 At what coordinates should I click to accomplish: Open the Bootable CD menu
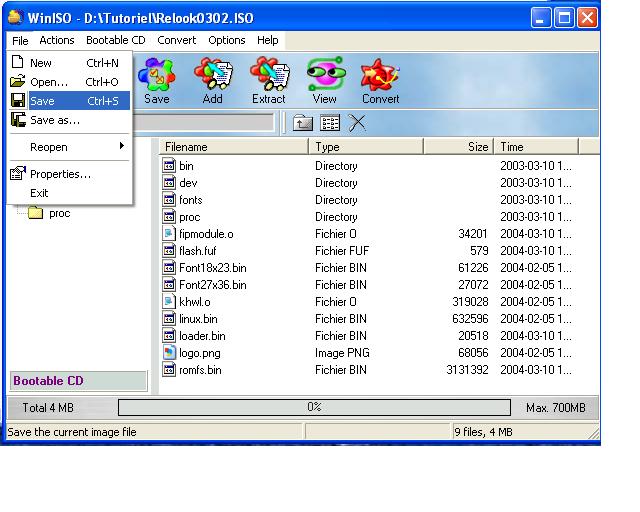pos(116,40)
